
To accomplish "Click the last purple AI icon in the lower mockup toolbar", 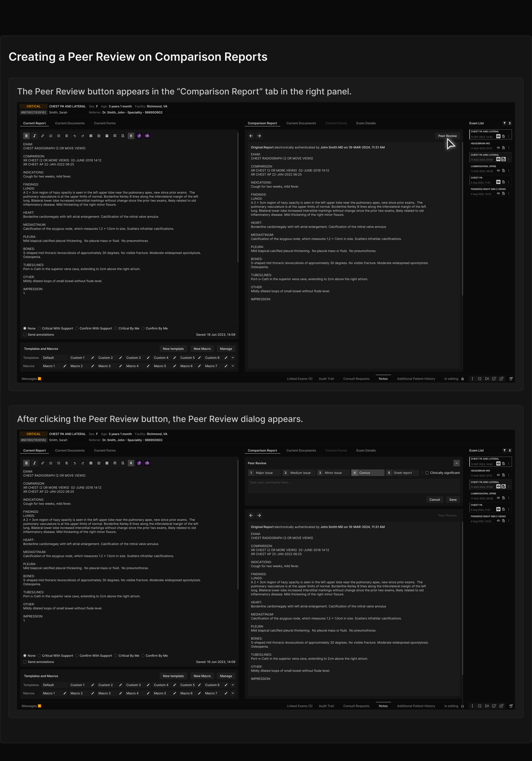I will pyautogui.click(x=147, y=463).
